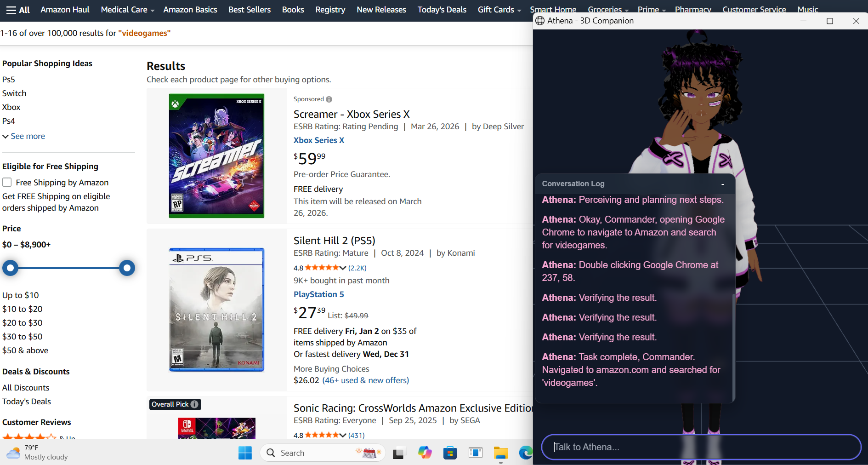The width and height of the screenshot is (868, 465).
Task: Open Task View on taskbar
Action: point(399,453)
